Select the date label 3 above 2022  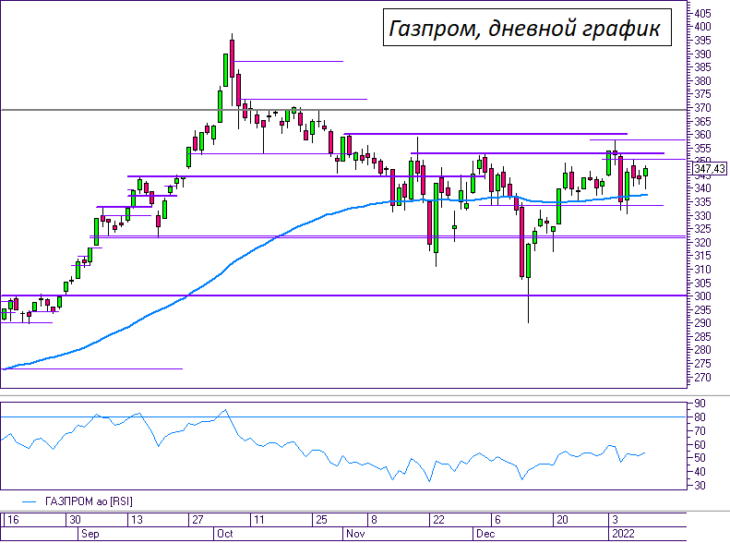pos(615,520)
